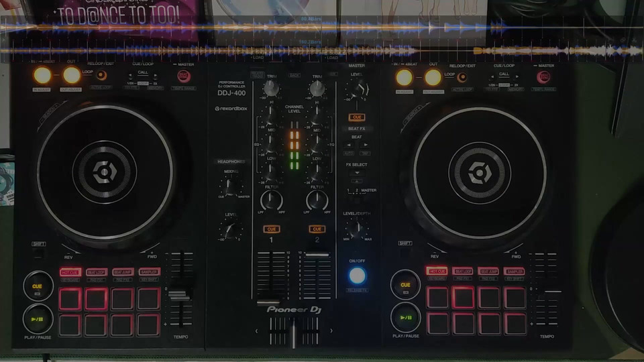
Task: Click the channel 1 volume fader handle
Action: pyautogui.click(x=269, y=303)
